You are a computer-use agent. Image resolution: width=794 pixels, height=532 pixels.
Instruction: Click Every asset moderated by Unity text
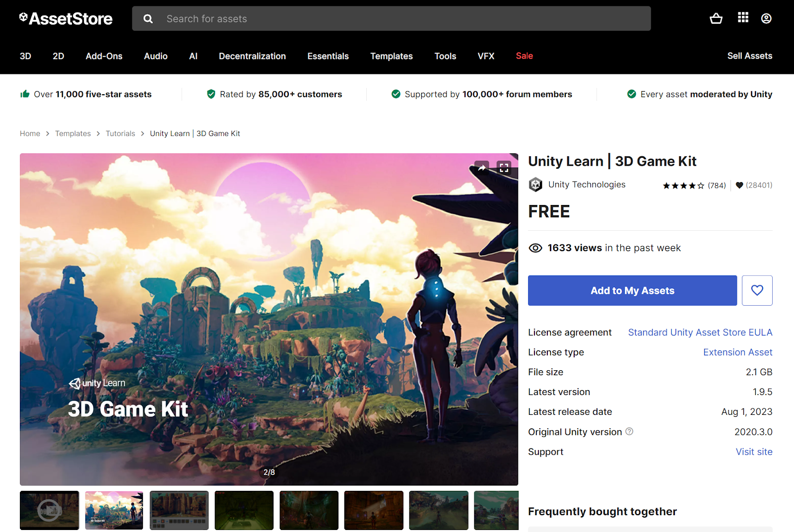[x=706, y=94]
